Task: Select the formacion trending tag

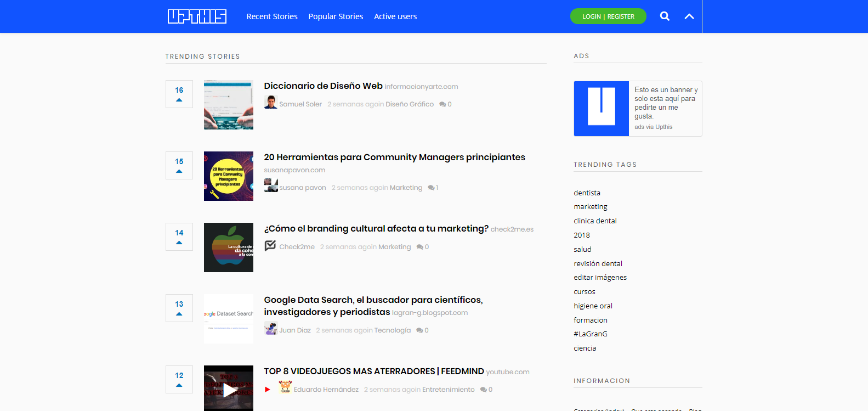Action: coord(591,320)
